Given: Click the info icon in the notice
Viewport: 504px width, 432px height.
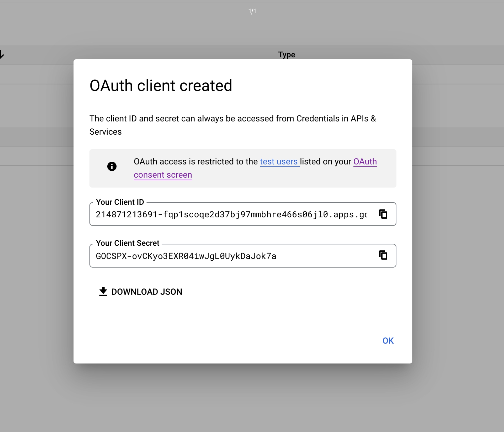Looking at the screenshot, I should [x=112, y=167].
